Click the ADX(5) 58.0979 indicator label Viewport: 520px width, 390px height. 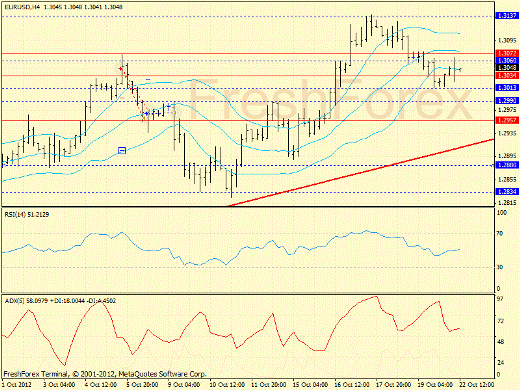click(x=60, y=301)
